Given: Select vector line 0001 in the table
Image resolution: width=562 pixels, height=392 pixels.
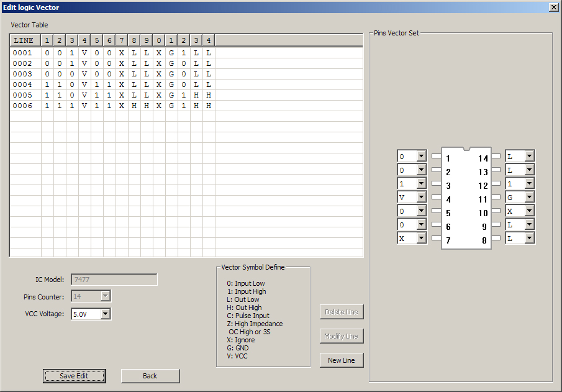Looking at the screenshot, I should coord(22,53).
